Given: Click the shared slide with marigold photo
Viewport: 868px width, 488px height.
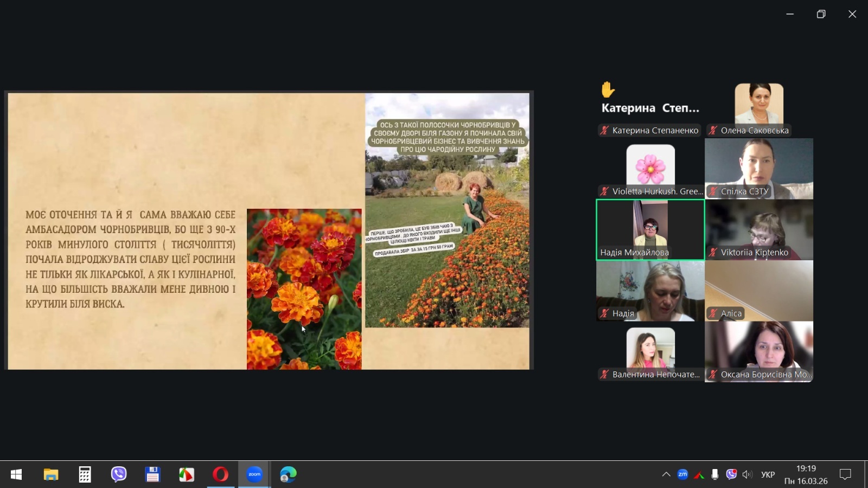Looking at the screenshot, I should 269,230.
